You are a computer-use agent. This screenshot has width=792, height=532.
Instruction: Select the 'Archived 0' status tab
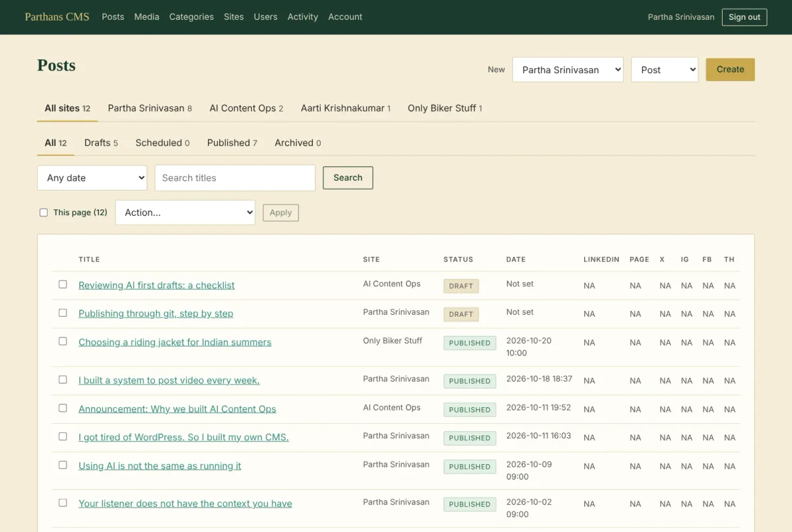[x=298, y=143]
